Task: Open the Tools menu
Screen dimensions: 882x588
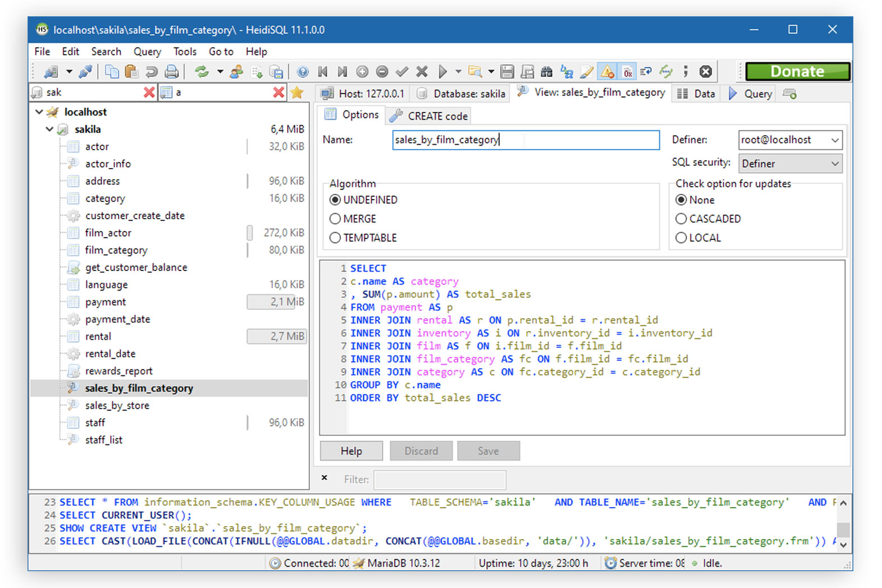Action: pos(185,51)
